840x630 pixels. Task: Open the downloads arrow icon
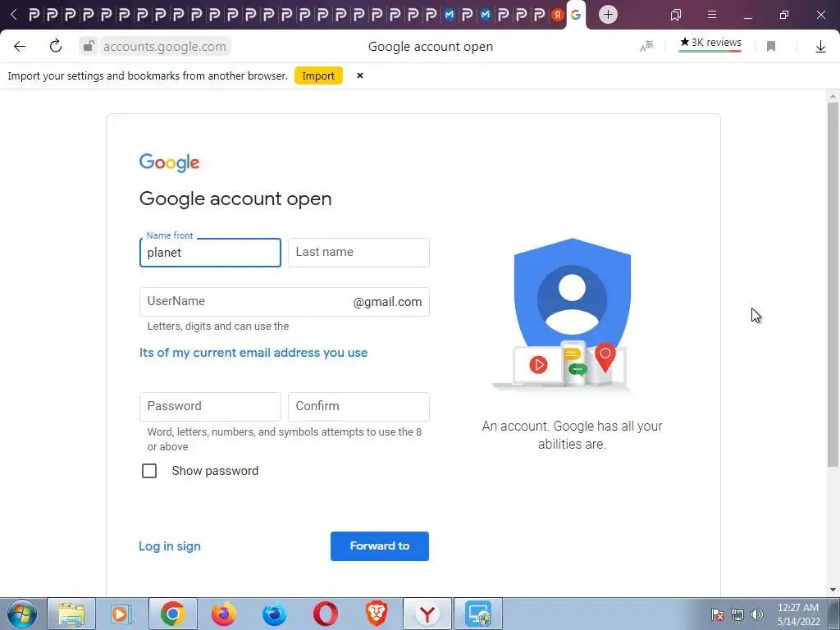(x=820, y=47)
